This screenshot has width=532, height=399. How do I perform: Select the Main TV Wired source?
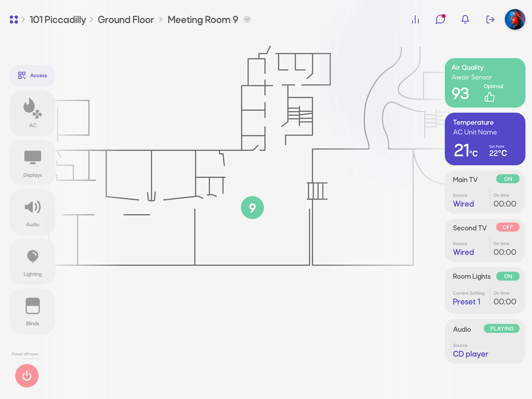pos(463,204)
